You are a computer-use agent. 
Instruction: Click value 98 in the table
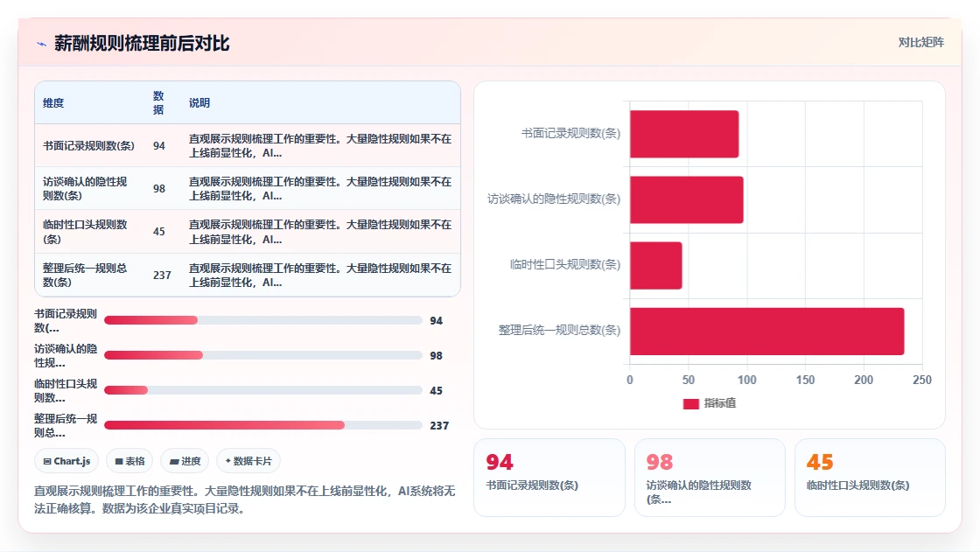point(159,189)
